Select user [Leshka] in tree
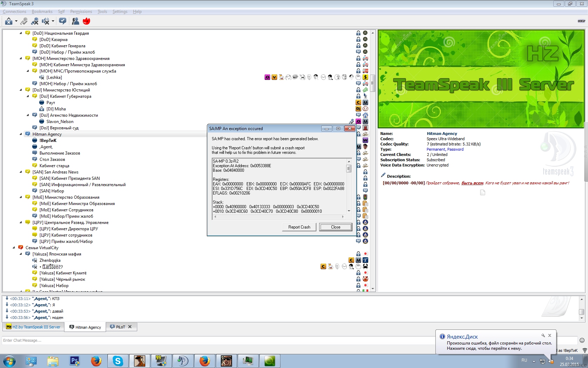The image size is (588, 368). pos(54,77)
